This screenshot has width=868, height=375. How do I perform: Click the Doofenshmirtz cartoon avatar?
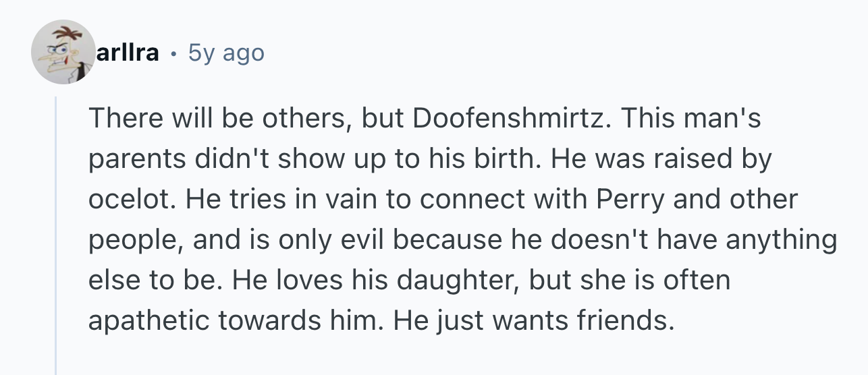[x=63, y=52]
